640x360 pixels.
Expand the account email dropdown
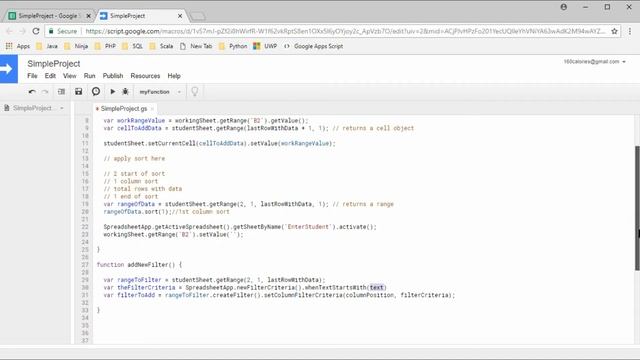(x=595, y=62)
